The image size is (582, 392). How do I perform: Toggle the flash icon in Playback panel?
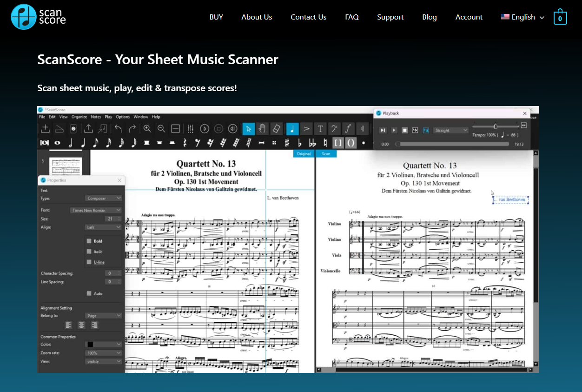tap(415, 131)
